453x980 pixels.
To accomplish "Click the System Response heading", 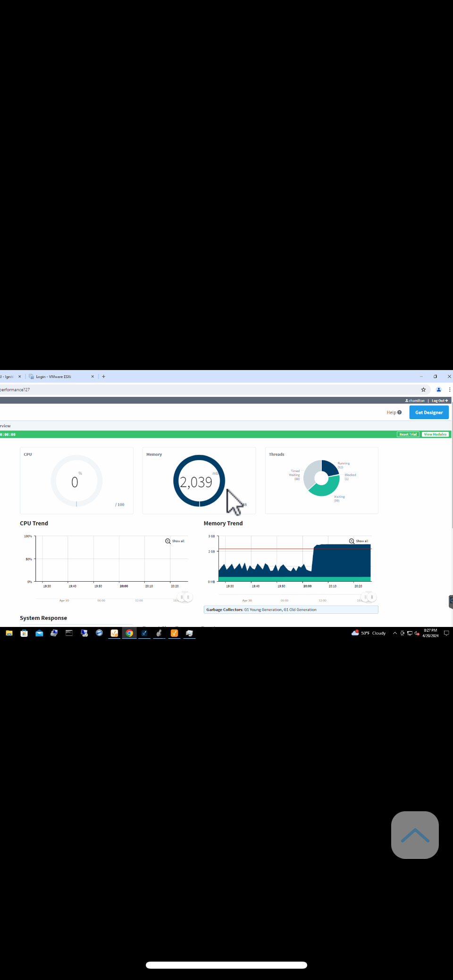I will coord(43,618).
